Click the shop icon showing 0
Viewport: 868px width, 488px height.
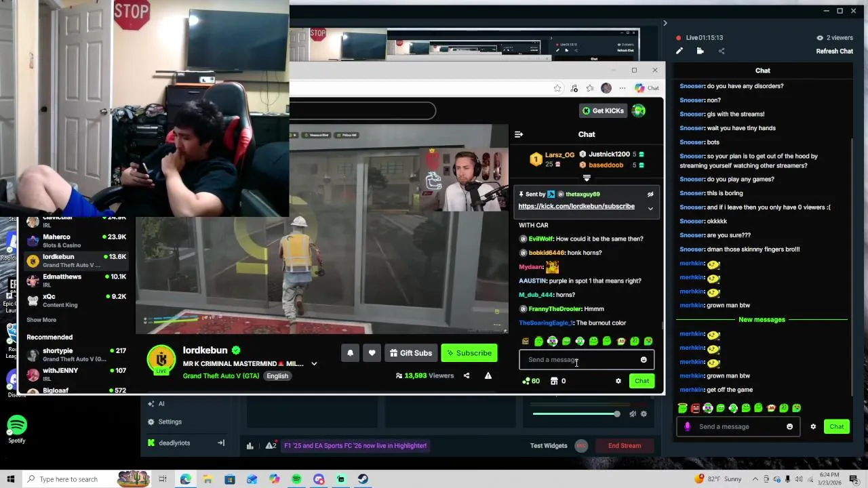coord(557,381)
